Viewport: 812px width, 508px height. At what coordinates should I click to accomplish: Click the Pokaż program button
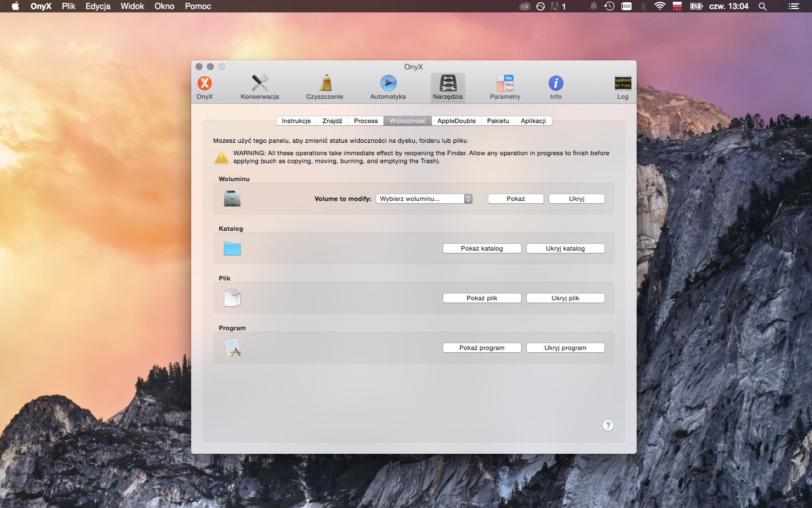(x=482, y=348)
